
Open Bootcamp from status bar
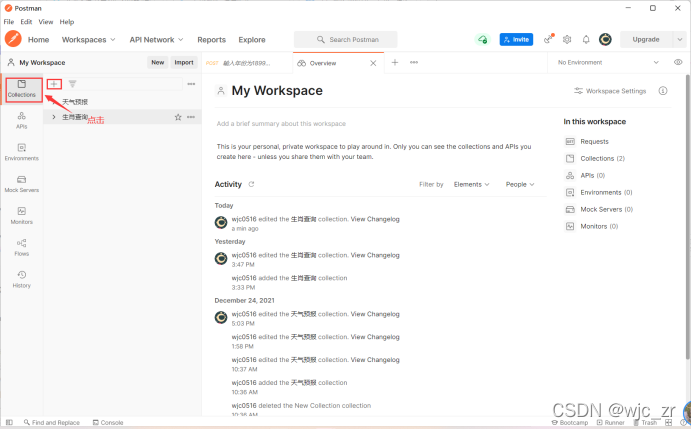570,423
